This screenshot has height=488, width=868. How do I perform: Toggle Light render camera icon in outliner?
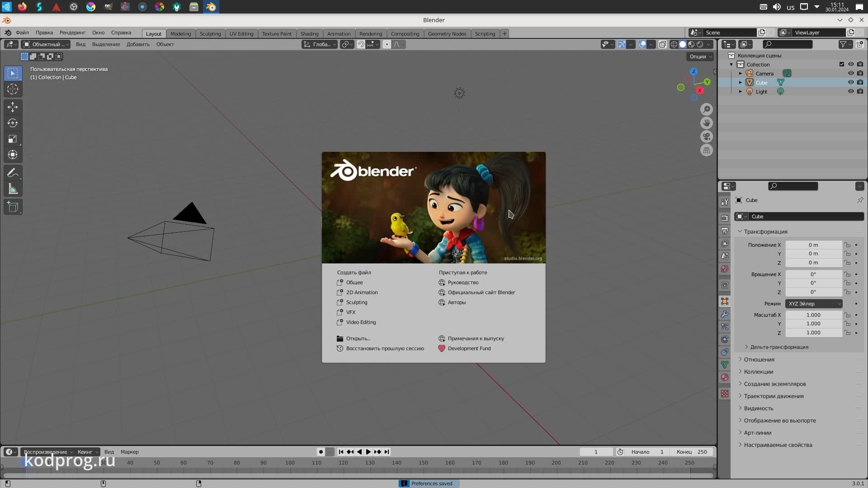(x=860, y=91)
